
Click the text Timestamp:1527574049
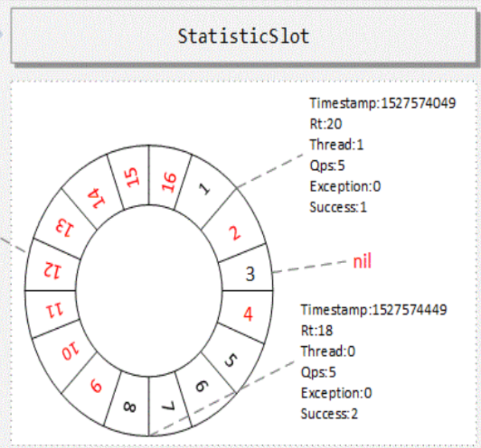click(x=383, y=103)
